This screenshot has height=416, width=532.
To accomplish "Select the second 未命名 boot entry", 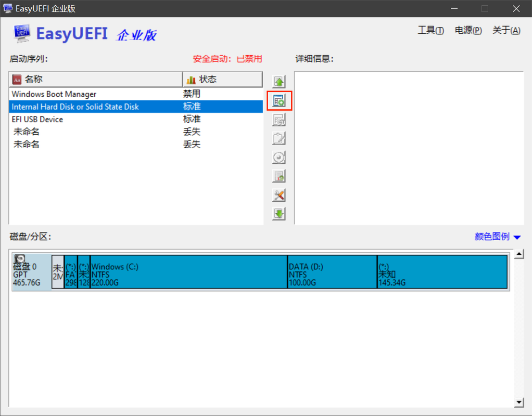I will coord(136,144).
